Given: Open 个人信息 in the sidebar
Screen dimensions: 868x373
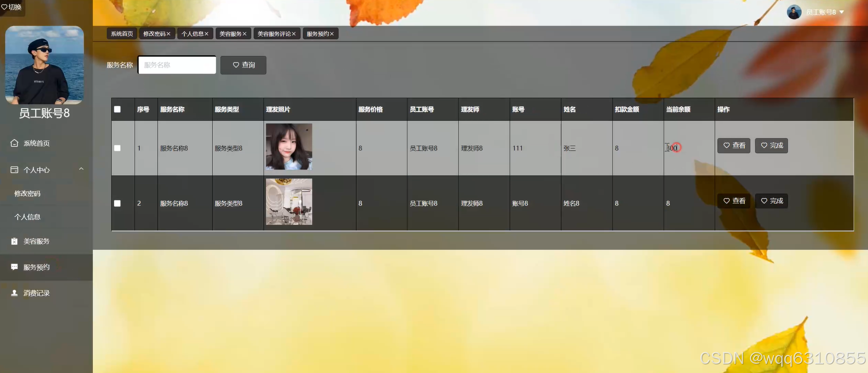Looking at the screenshot, I should [27, 217].
